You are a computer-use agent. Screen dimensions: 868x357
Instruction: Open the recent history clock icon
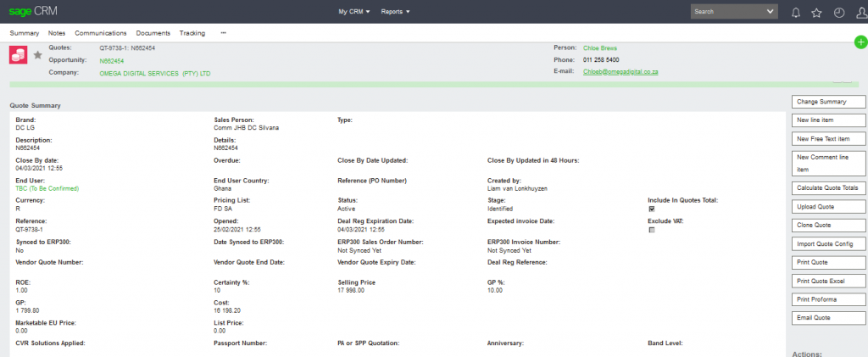tap(839, 12)
